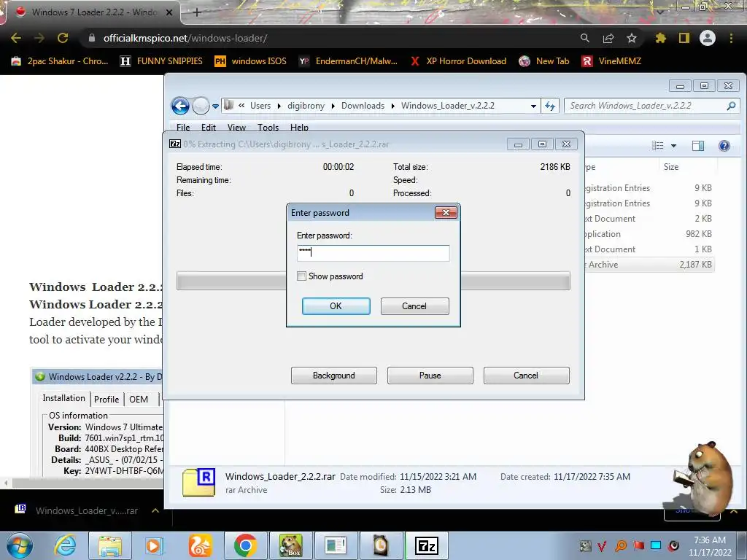Screen dimensions: 747x560
Task: Open the View menu in Explorer
Action: coord(236,127)
